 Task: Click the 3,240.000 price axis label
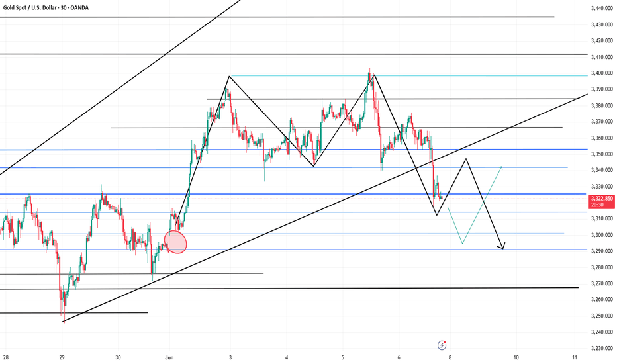pyautogui.click(x=602, y=332)
